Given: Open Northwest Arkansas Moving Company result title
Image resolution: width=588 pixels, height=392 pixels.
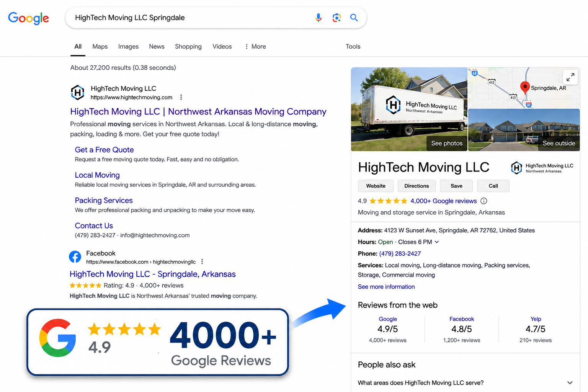Looking at the screenshot, I should tap(198, 111).
